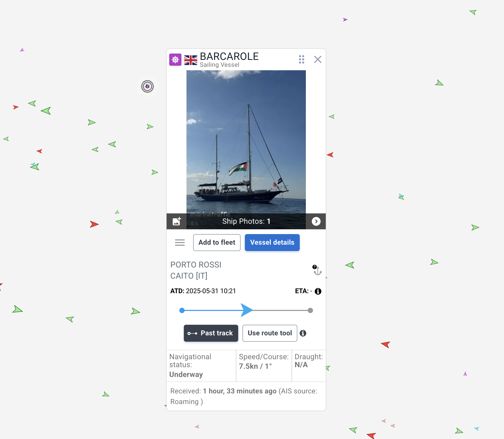Click the purple ship wheel icon
Image resolution: width=504 pixels, height=439 pixels.
(175, 60)
